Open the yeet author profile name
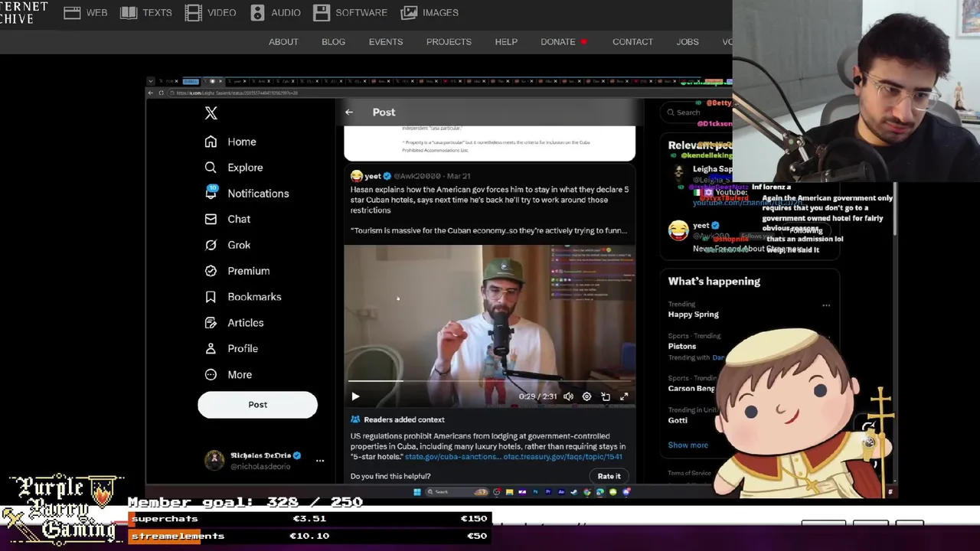980x551 pixels. (372, 176)
